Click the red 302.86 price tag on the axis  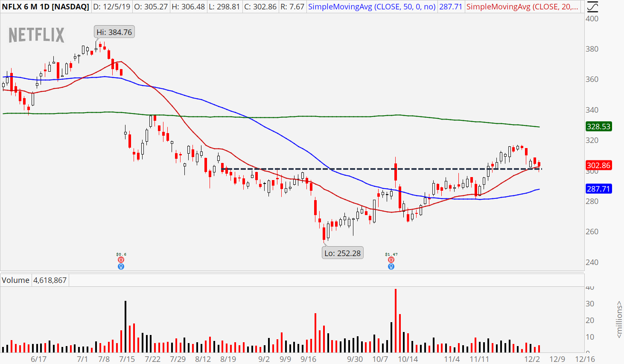599,165
